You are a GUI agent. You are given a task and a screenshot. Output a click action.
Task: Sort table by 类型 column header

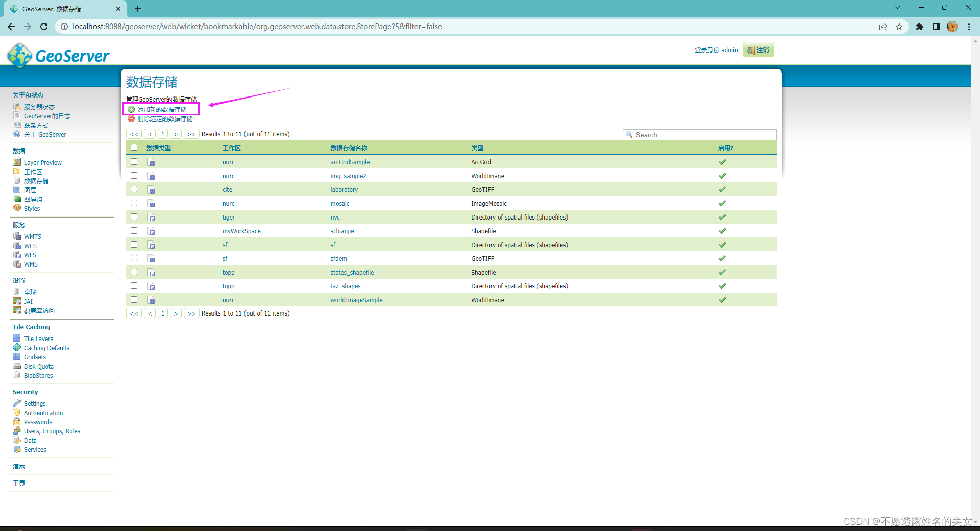tap(477, 148)
